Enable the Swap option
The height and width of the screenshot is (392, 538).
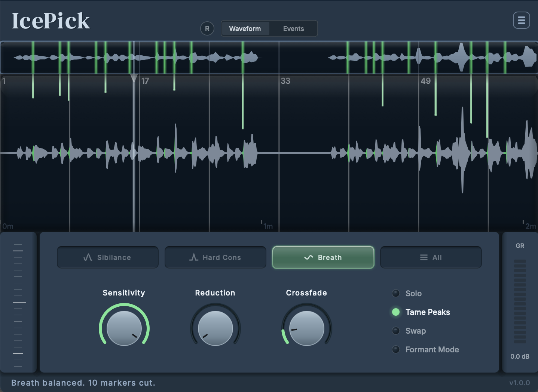[x=409, y=331]
